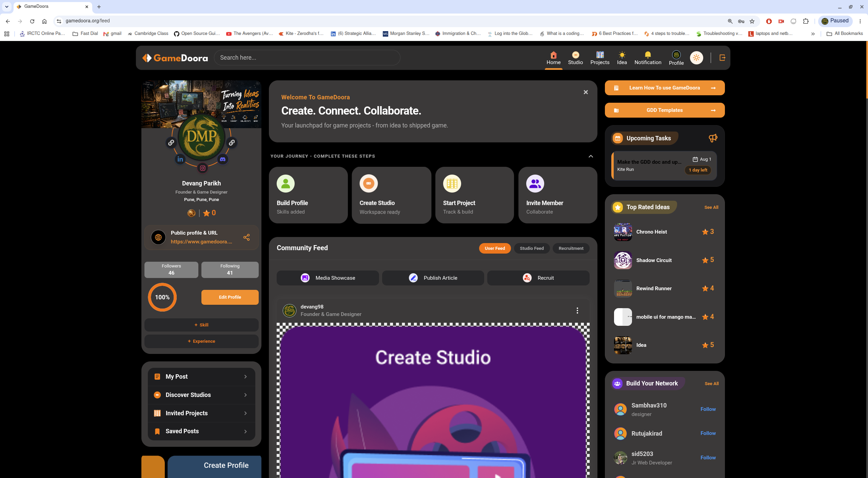Open the All Bookmarks folder

845,34
